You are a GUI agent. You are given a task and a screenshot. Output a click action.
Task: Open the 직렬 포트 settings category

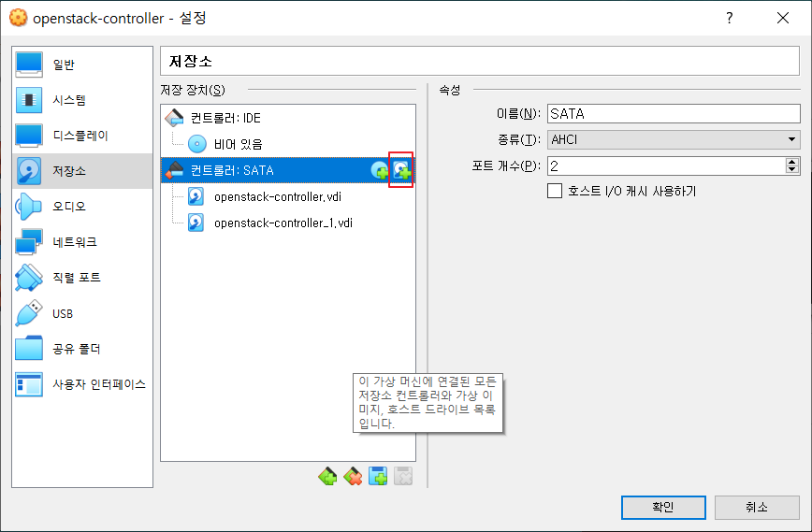pos(82,278)
